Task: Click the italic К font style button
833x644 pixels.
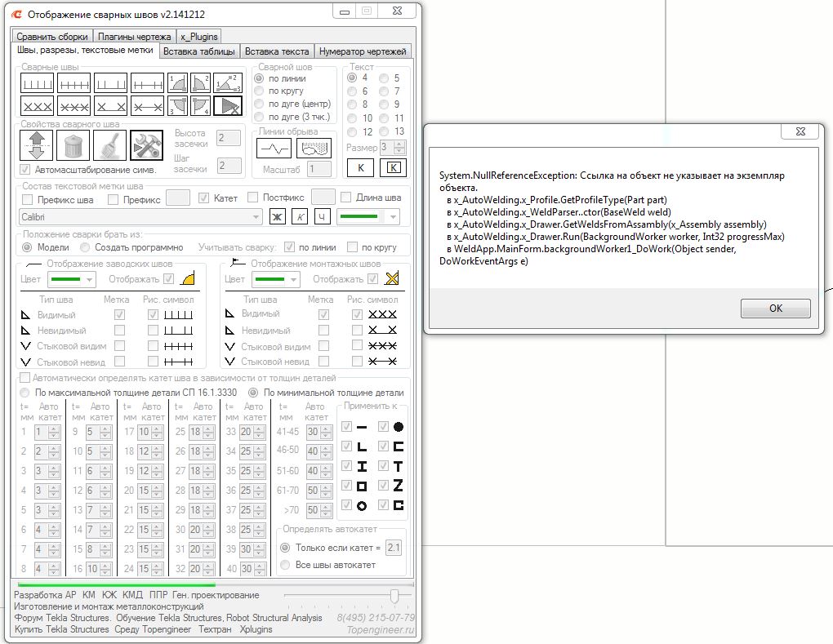Action: pos(300,216)
